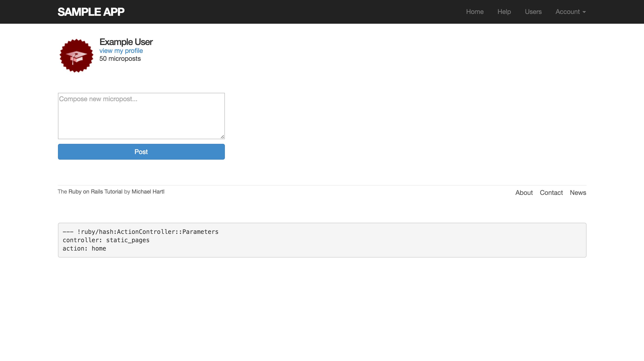This screenshot has width=644, height=361.
Task: Click the controller: static_pages debug line
Action: point(106,240)
